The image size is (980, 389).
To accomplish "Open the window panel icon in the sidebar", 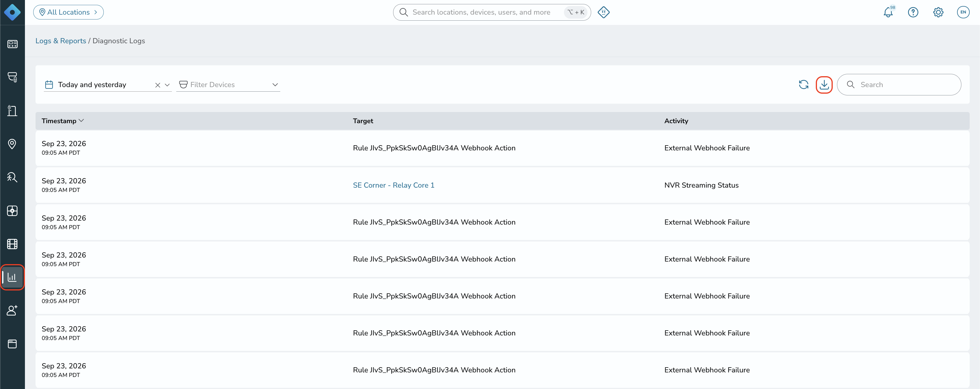I will [12, 344].
